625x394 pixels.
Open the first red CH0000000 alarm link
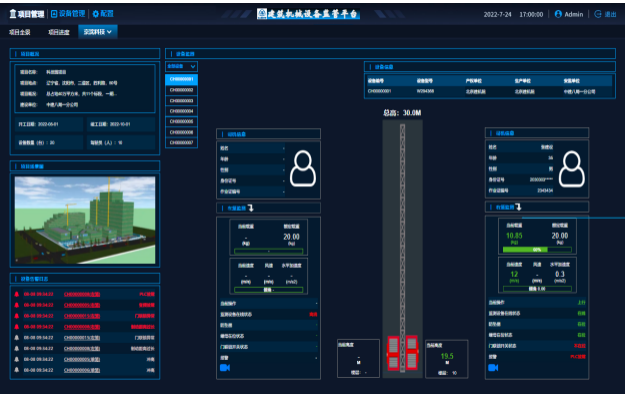[82, 294]
